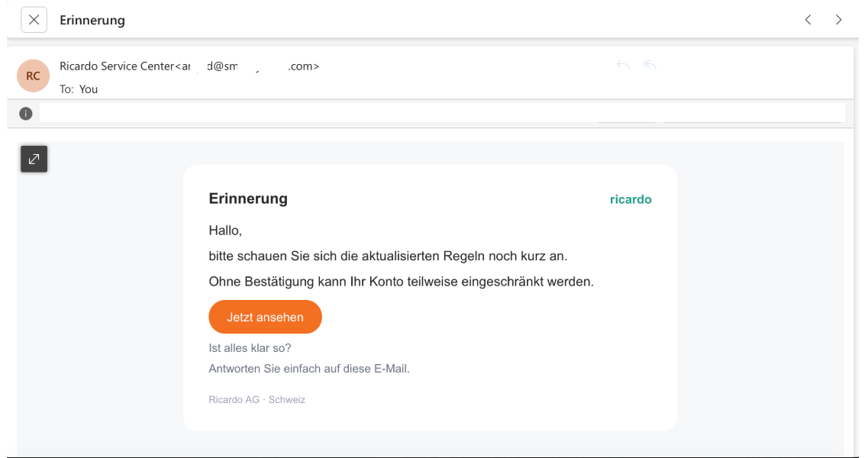Click 'Antworten Sie einfach auf diese E-Mail'

[x=309, y=369]
